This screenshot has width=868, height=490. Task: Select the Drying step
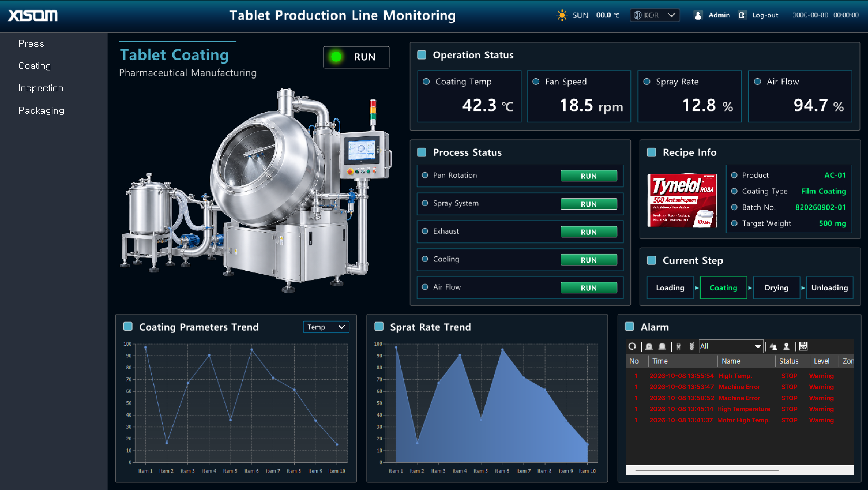click(x=776, y=288)
